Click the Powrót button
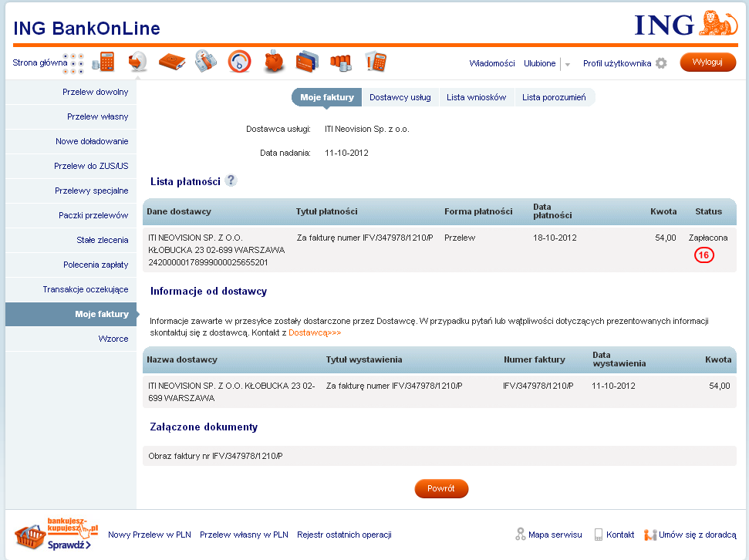 441,488
